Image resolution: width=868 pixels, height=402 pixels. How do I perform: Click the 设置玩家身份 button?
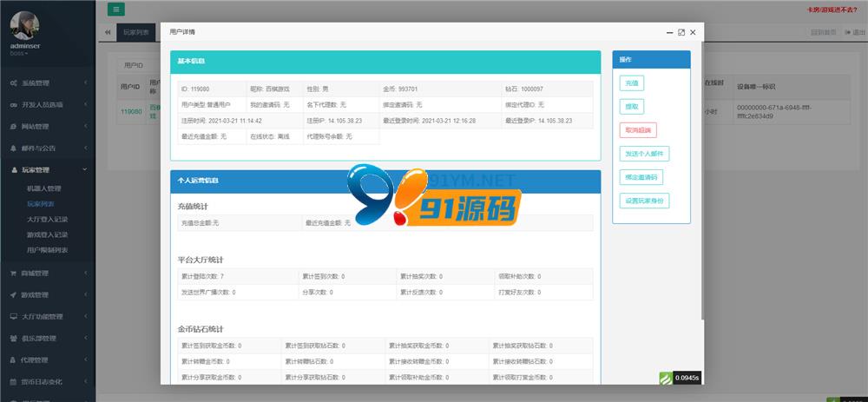[x=645, y=201]
